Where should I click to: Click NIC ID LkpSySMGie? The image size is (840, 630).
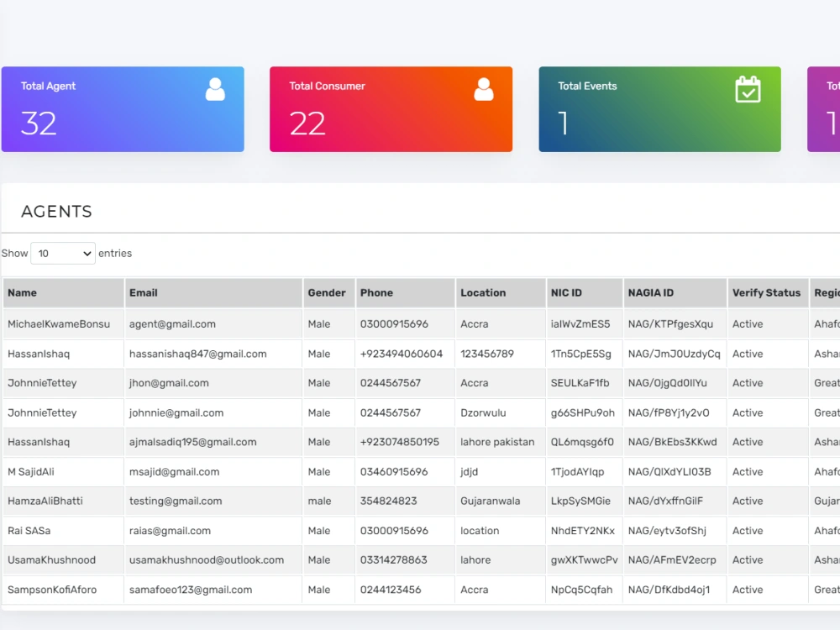(x=580, y=501)
